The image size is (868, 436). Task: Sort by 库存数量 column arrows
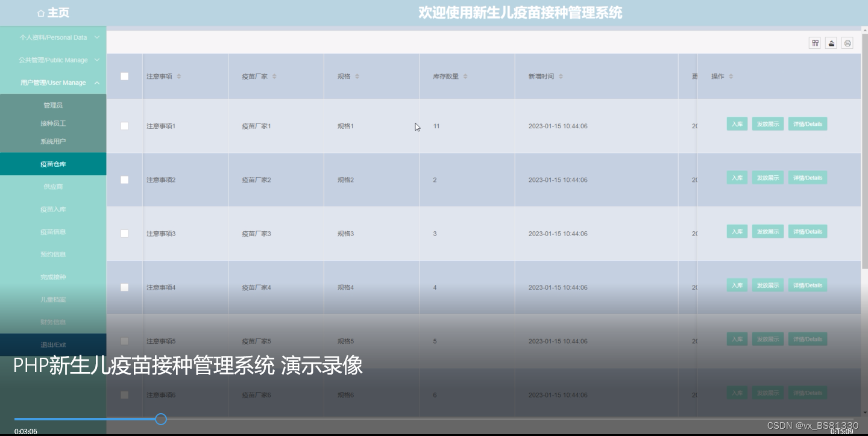(x=465, y=76)
